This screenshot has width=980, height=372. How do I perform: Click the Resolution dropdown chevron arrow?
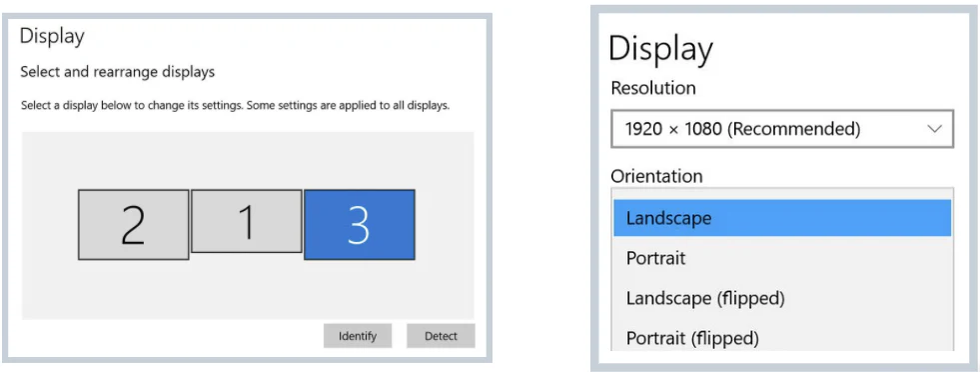pyautogui.click(x=934, y=129)
